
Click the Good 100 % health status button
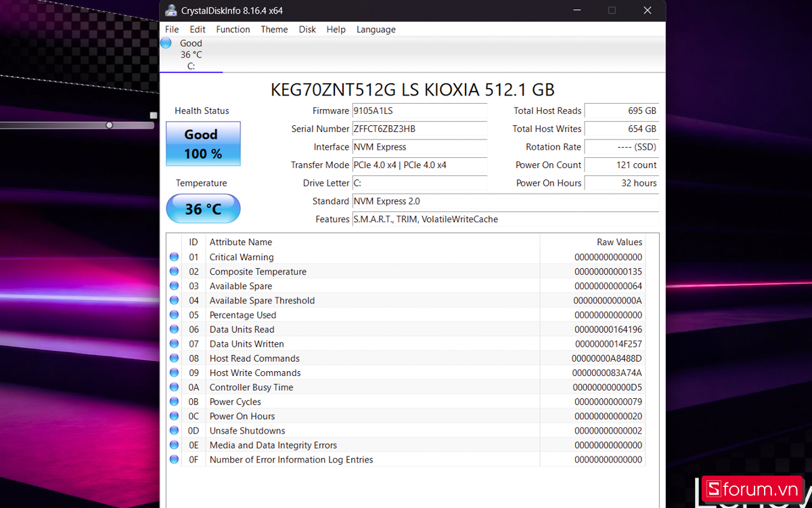click(x=203, y=144)
